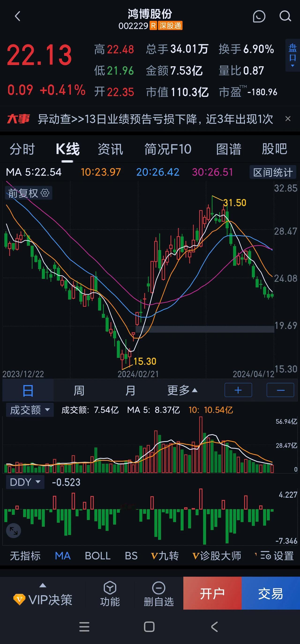The height and width of the screenshot is (644, 300).
Task: Tap the 15.30 low price marker
Action: coord(145,361)
